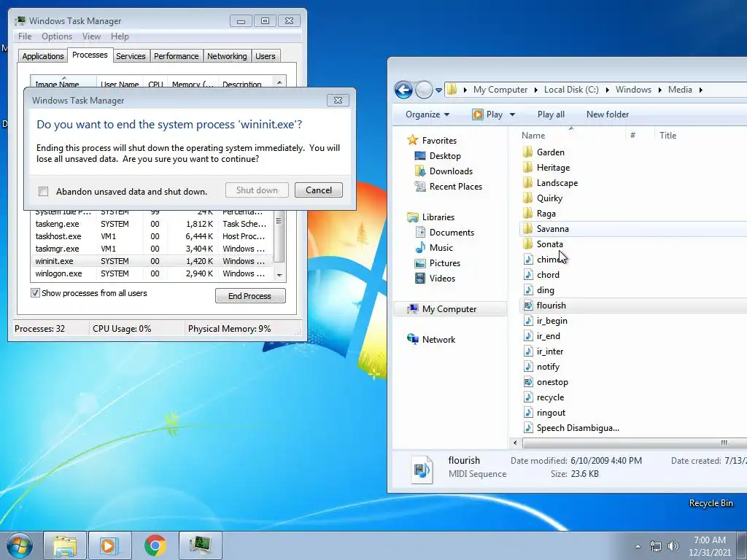Open Desktop in Favorites sidebar
The image size is (747, 560).
(x=445, y=156)
